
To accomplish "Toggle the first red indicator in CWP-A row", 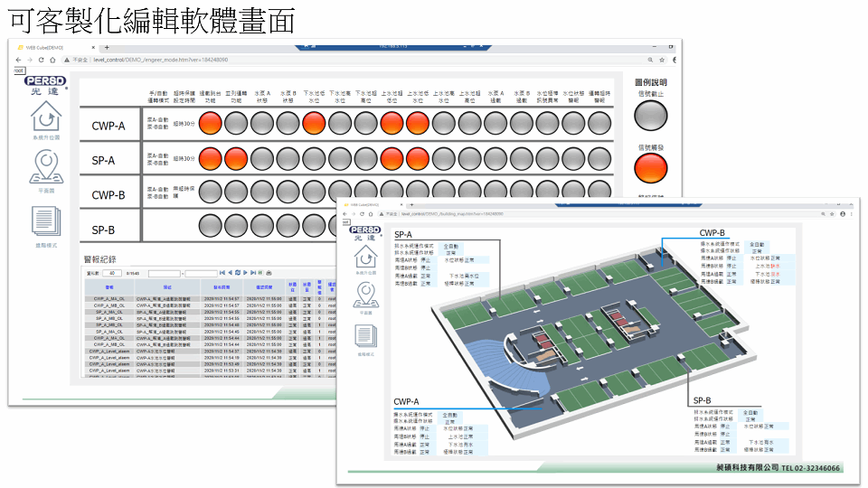I will click(x=210, y=123).
